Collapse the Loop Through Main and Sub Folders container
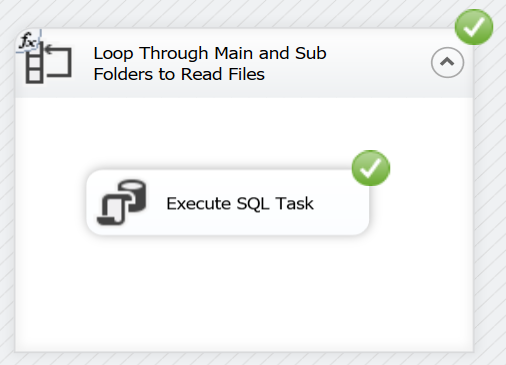This screenshot has height=365, width=506. 447,62
